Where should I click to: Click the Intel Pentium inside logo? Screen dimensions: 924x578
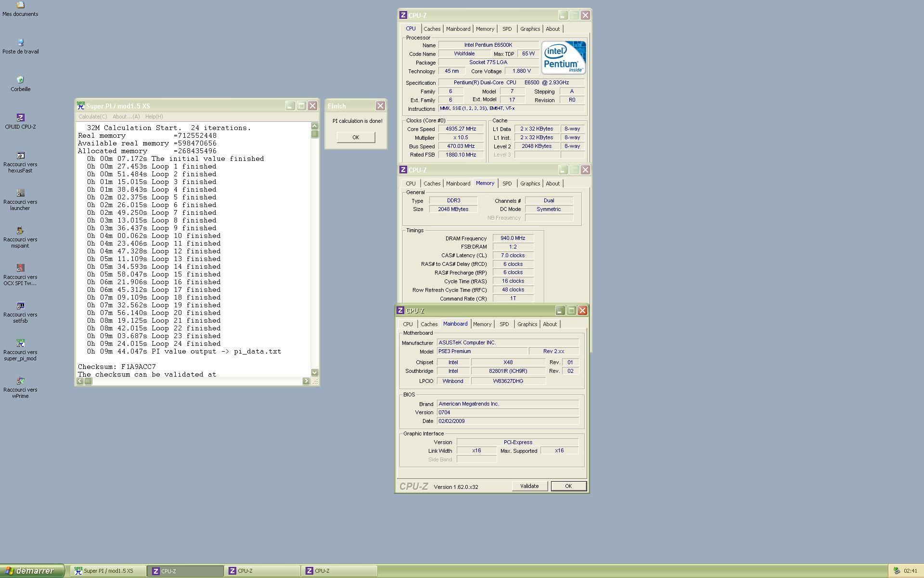[x=564, y=57]
